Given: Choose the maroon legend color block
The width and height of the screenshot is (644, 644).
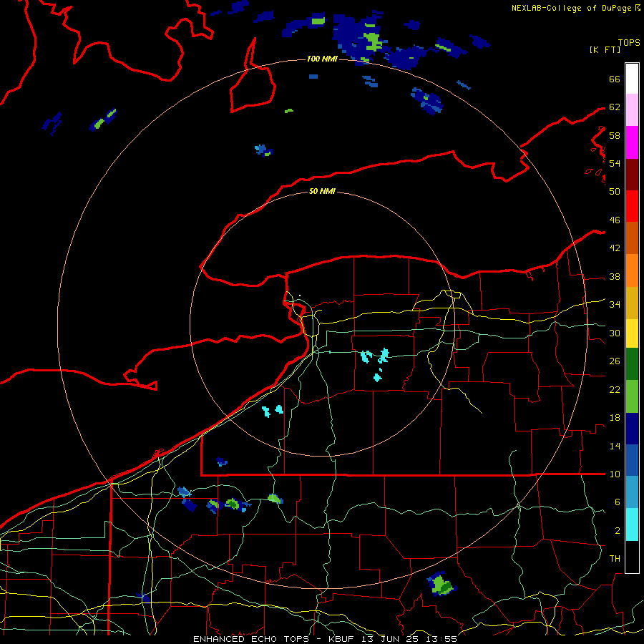Looking at the screenshot, I should tap(632, 175).
